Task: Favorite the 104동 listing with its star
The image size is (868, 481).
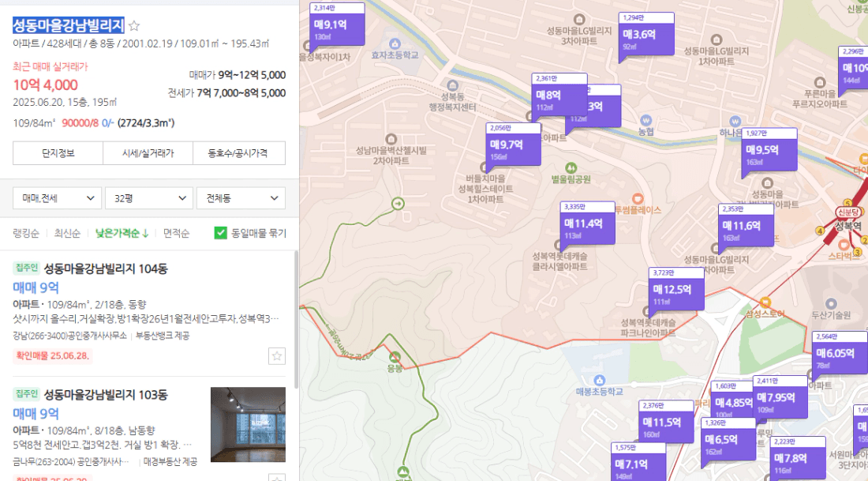Action: [277, 355]
